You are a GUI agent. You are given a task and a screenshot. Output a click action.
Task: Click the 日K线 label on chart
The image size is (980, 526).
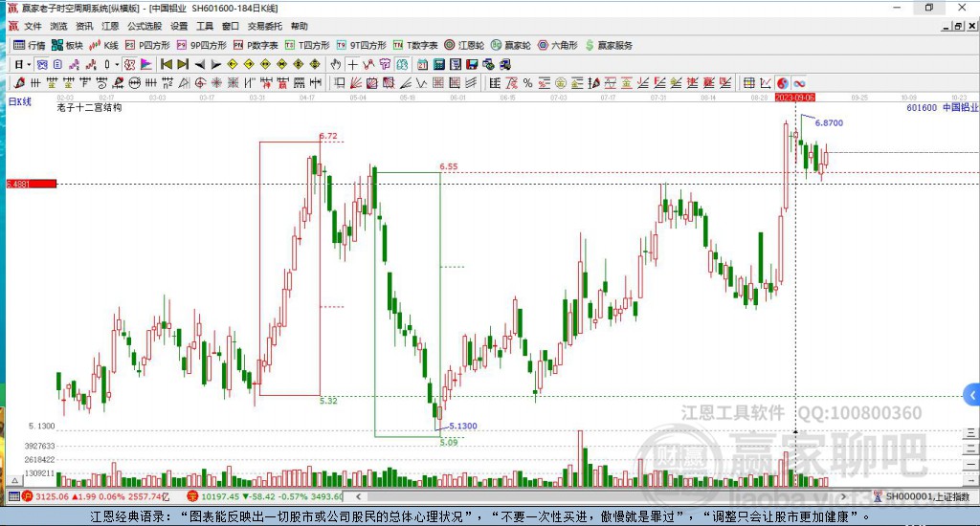pyautogui.click(x=19, y=101)
